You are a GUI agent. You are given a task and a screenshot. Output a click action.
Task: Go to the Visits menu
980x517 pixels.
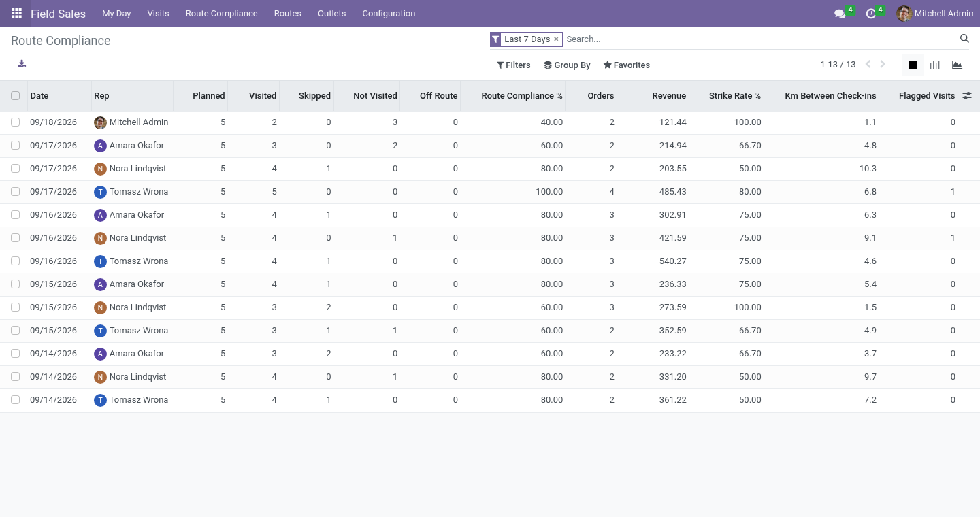pos(158,14)
